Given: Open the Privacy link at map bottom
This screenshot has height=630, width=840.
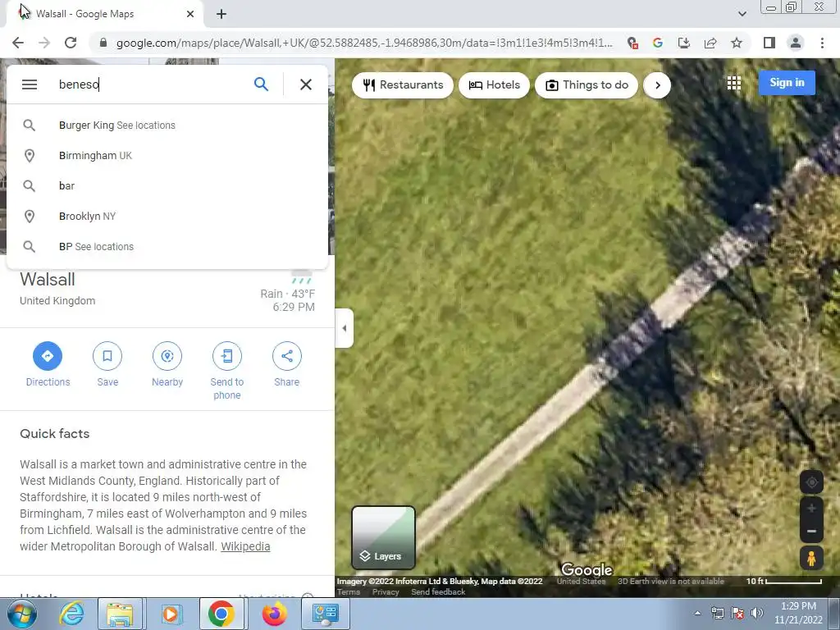Looking at the screenshot, I should pos(386,592).
